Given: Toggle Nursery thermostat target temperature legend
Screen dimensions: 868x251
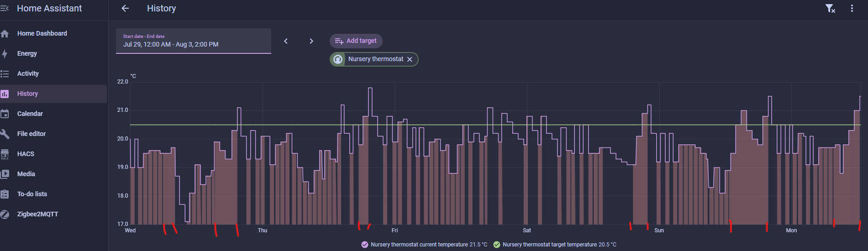Looking at the screenshot, I should (x=555, y=245).
